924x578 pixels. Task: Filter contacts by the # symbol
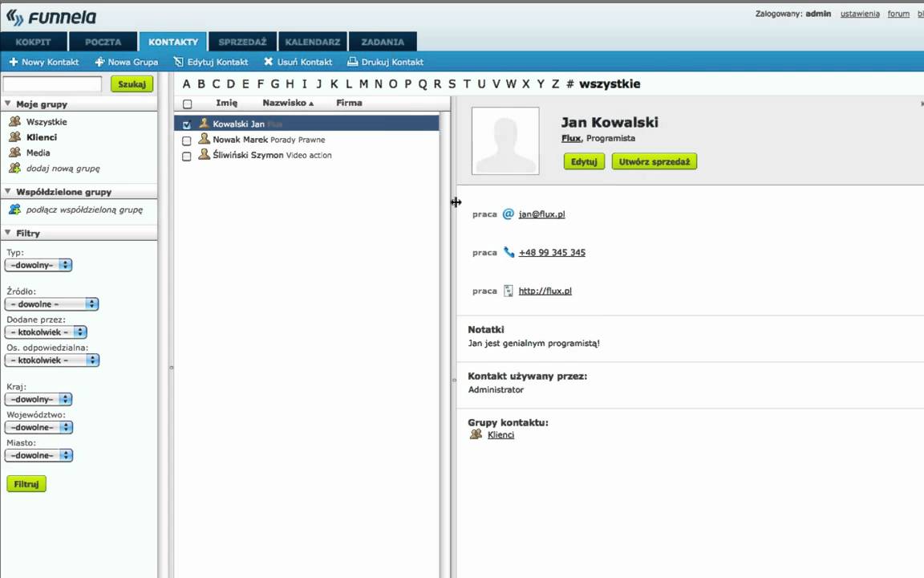569,83
